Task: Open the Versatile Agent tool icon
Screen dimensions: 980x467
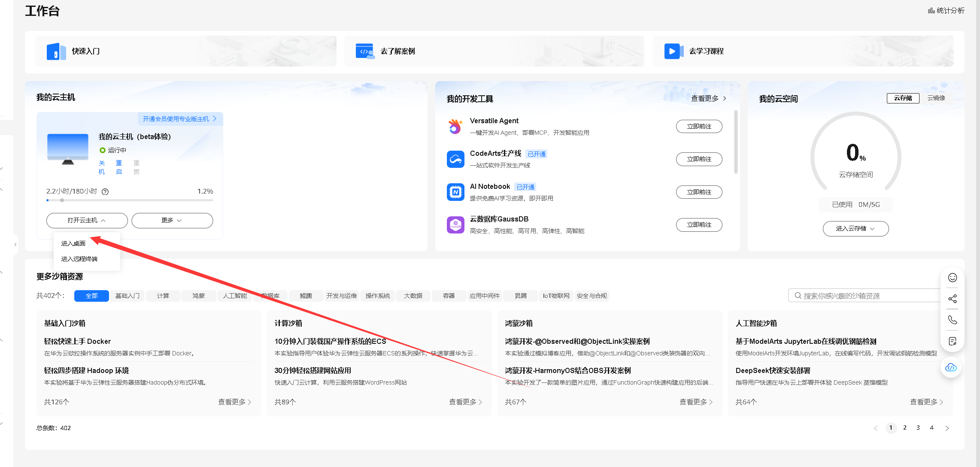Action: tap(455, 126)
